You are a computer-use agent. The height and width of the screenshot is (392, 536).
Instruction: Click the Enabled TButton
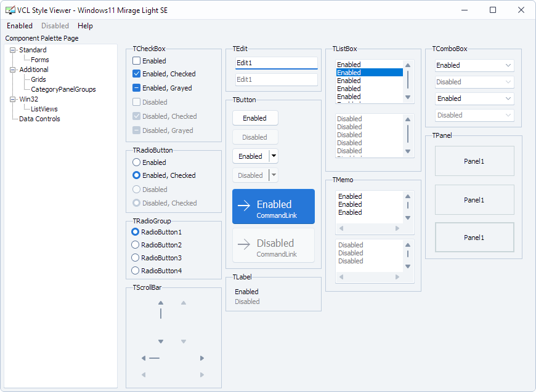(x=255, y=118)
